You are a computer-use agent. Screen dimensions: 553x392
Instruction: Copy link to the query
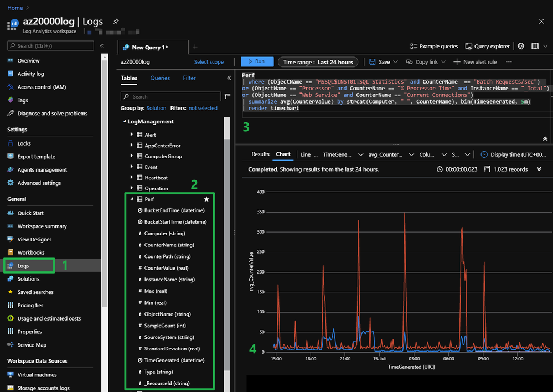(x=426, y=62)
